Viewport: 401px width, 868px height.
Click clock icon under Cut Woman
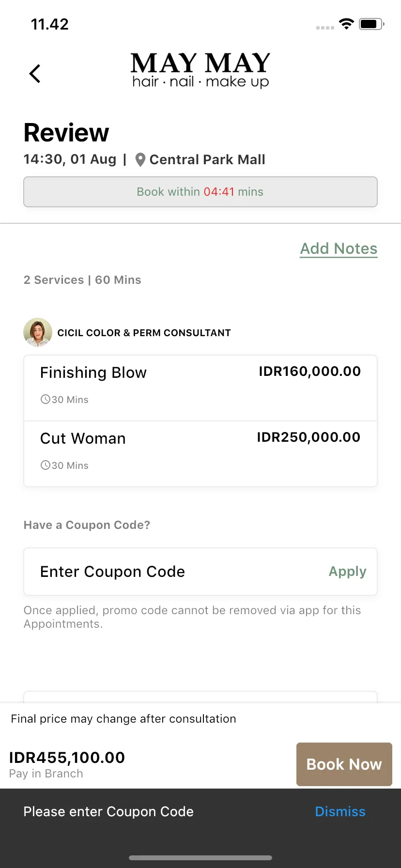(46, 465)
